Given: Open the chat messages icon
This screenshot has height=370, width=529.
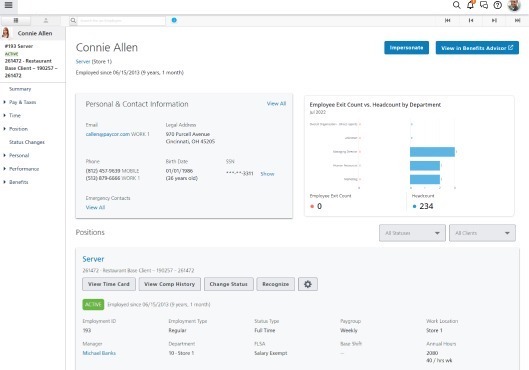Looking at the screenshot, I should point(484,5).
